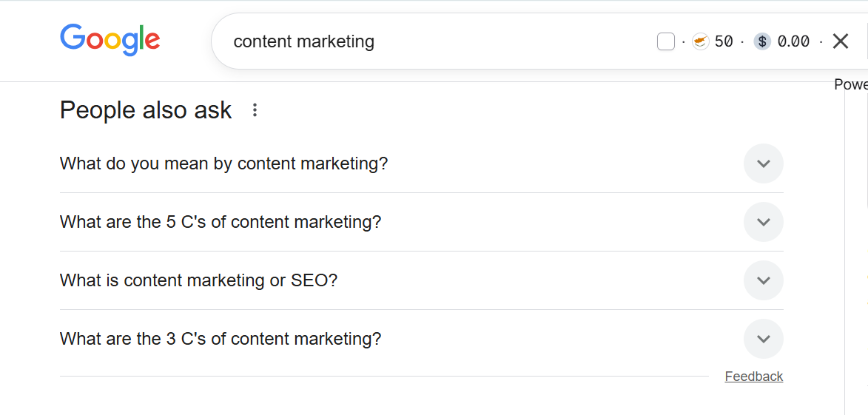868x415 pixels.
Task: Click the "What is content marketing or SEO?" text
Action: [x=198, y=280]
